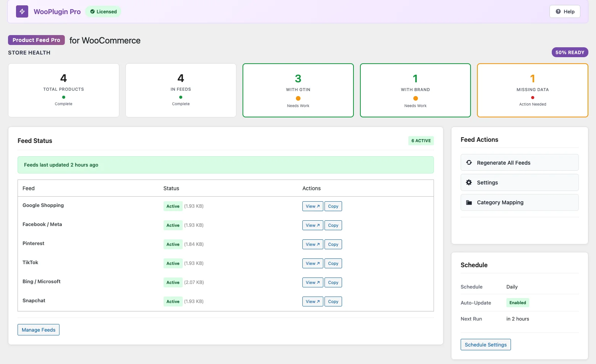
Task: Open Settings via the gear icon
Action: point(469,182)
